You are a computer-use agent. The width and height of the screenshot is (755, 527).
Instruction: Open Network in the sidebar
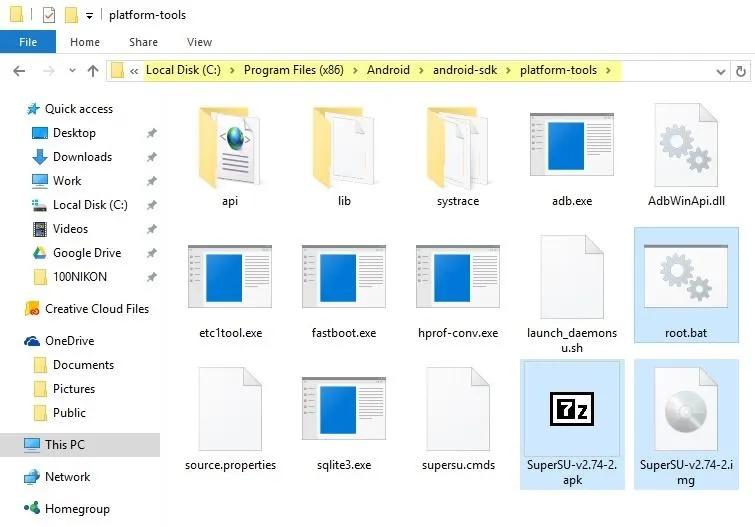tap(56, 477)
